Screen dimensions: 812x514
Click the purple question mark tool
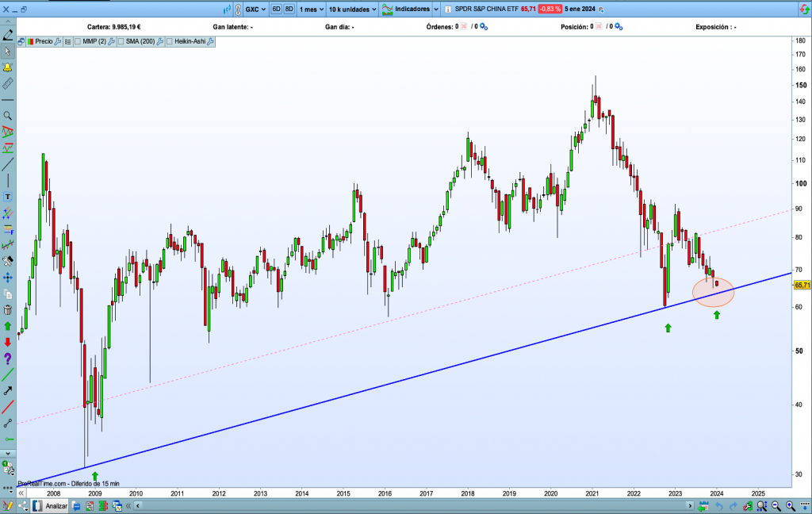8,359
